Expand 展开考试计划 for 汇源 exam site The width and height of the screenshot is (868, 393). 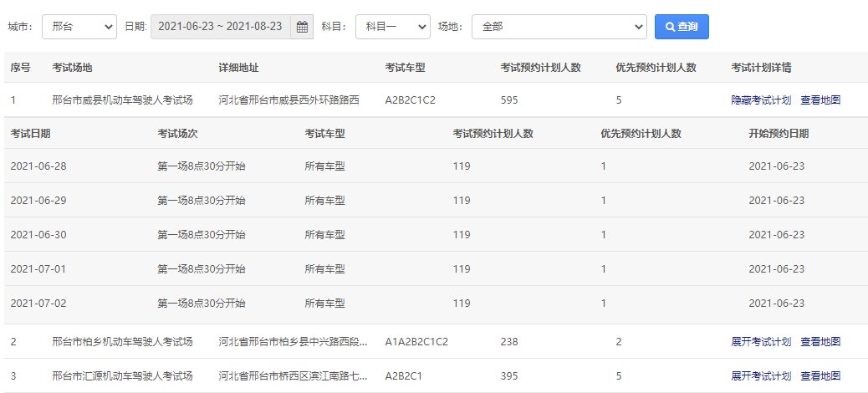click(x=761, y=376)
